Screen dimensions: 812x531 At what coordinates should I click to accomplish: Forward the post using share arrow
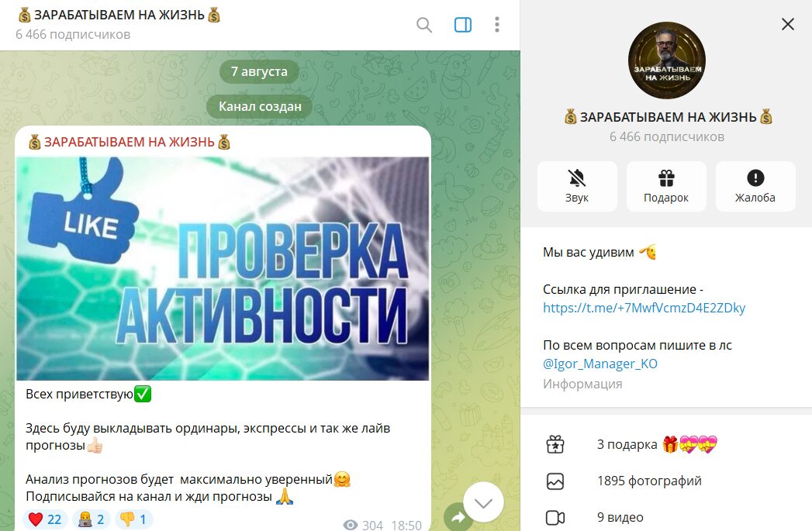(458, 516)
